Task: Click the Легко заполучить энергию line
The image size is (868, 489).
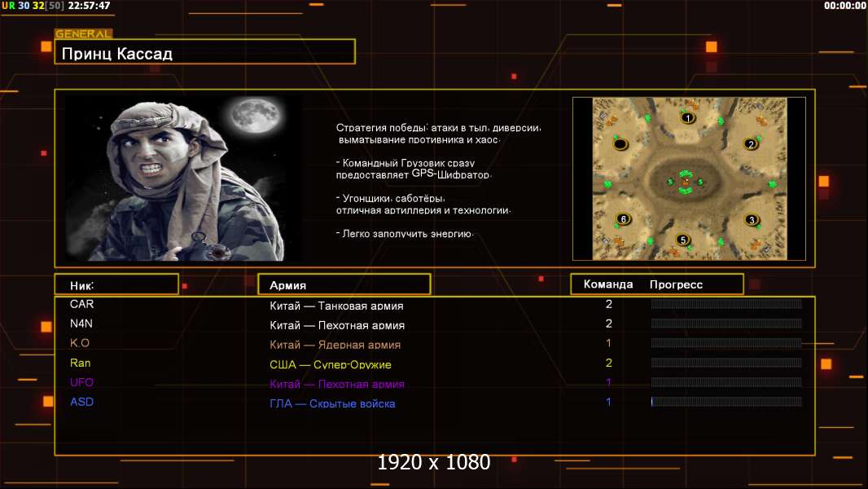Action: (405, 234)
